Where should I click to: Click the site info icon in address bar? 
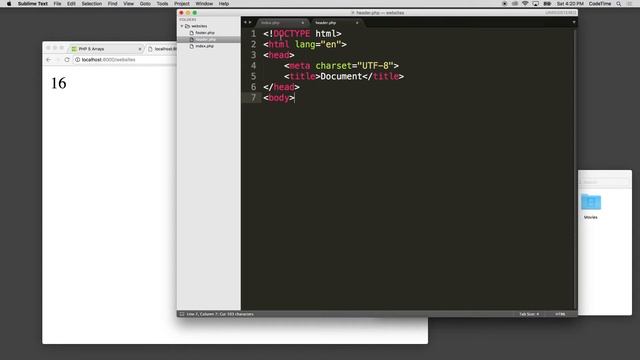(x=77, y=60)
